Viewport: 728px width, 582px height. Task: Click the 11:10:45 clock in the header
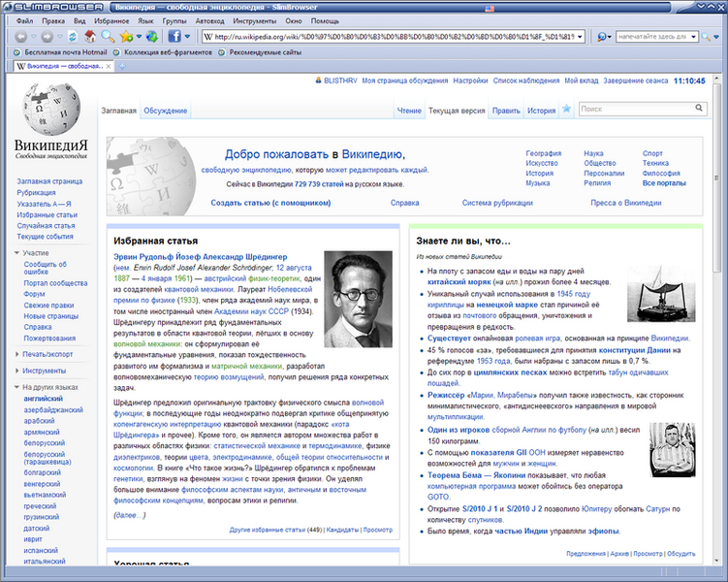click(689, 81)
